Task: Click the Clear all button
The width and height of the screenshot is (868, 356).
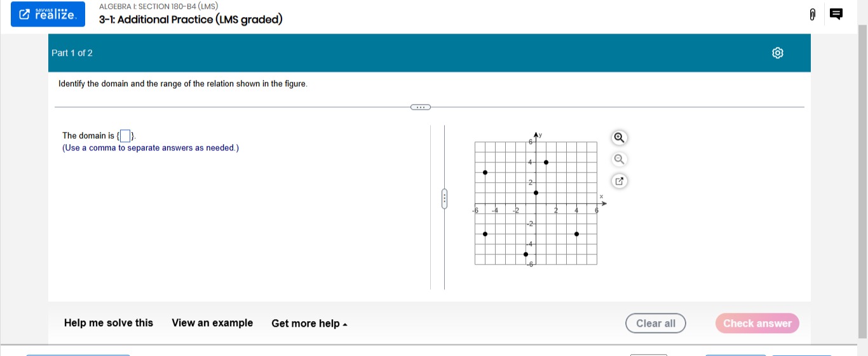Action: [x=656, y=324]
